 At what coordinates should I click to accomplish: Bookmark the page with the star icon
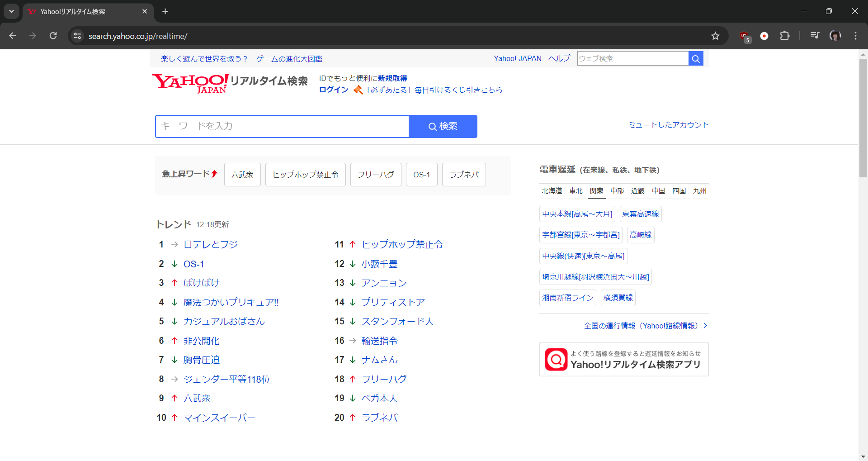[715, 36]
